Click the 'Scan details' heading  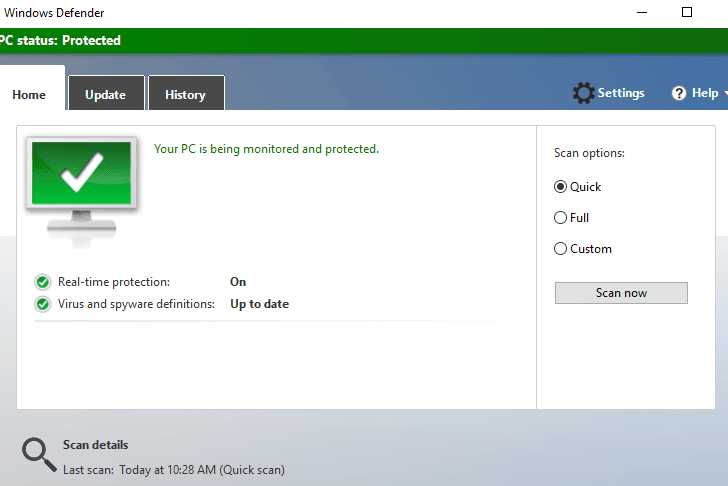pos(96,445)
